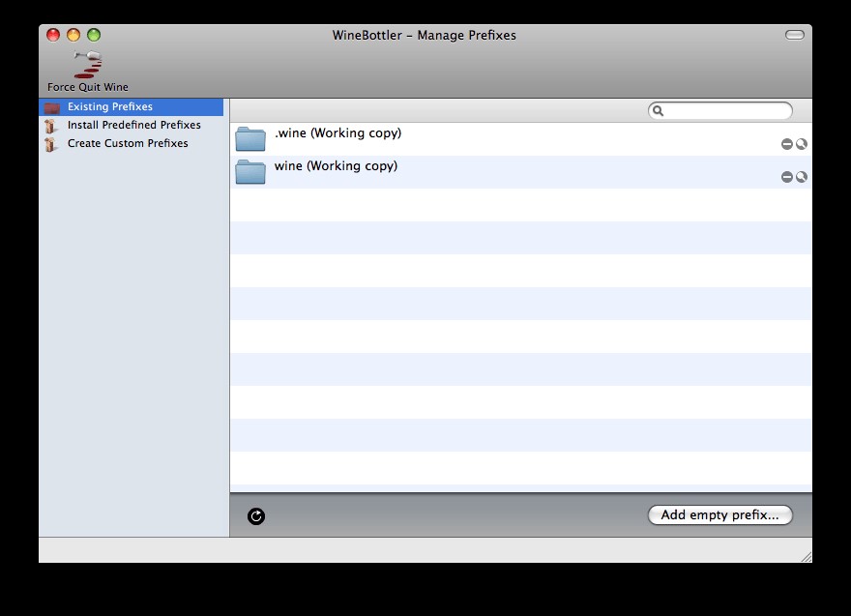Image resolution: width=851 pixels, height=616 pixels.
Task: Open Install Predefined Prefixes section
Action: click(x=134, y=125)
